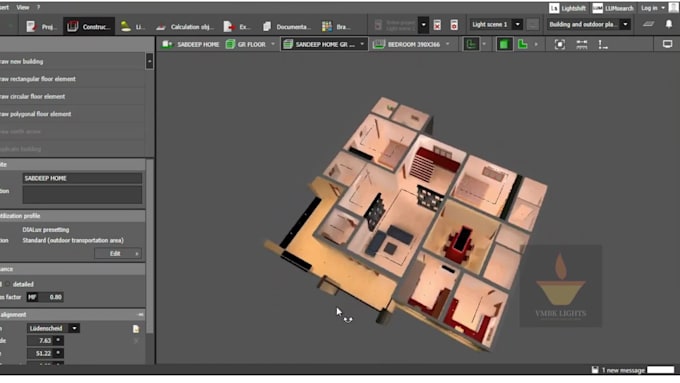Click the monitor display options icon
This screenshot has width=680, height=383.
[x=667, y=44]
